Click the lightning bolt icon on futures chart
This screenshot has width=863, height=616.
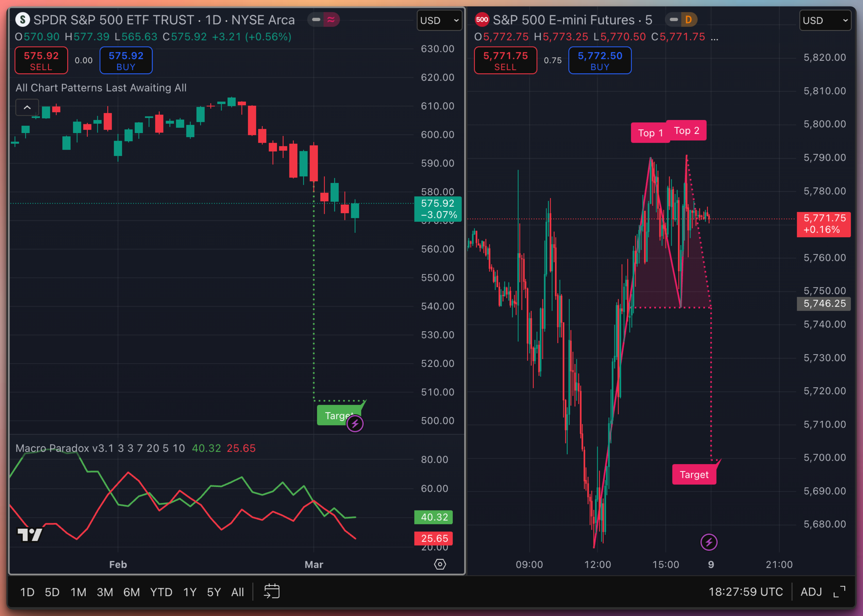click(x=709, y=542)
